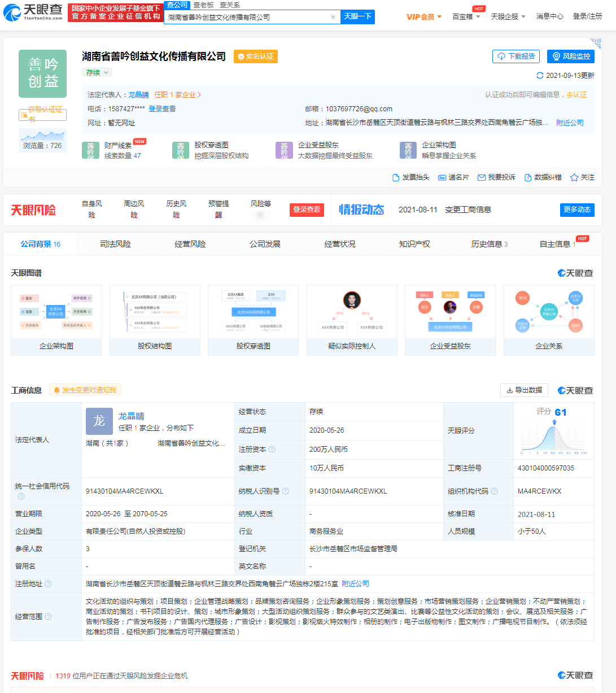Click the 发生变更时通知我 button
The height and width of the screenshot is (693, 616).
(x=85, y=390)
